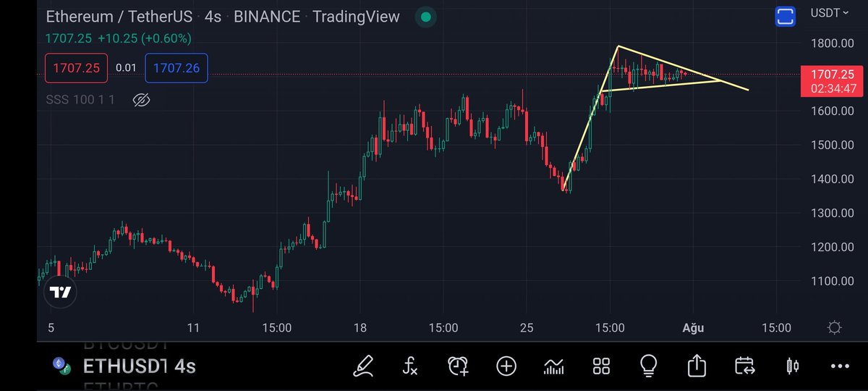
Task: Change the 4s timeframe in bottom bar
Action: point(185,366)
